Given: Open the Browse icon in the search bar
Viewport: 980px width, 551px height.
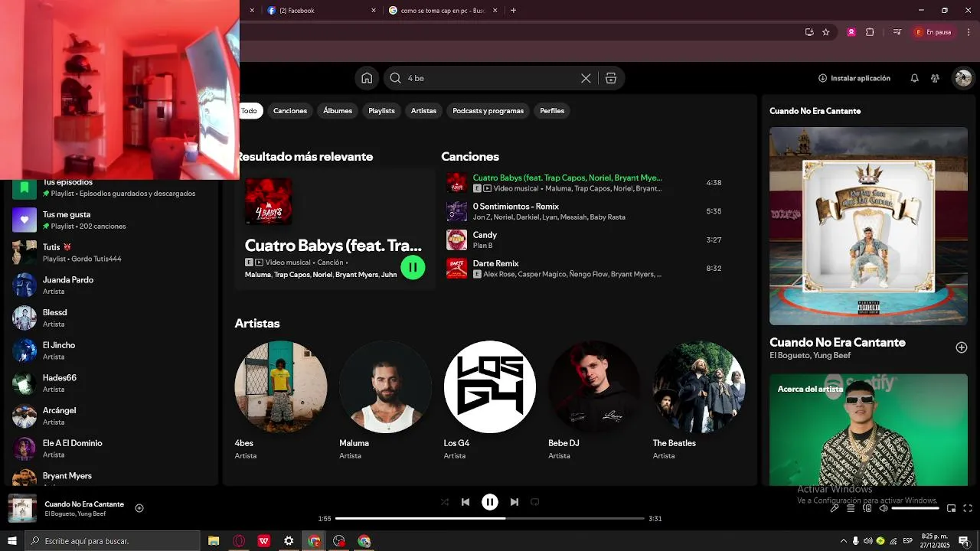Looking at the screenshot, I should (611, 78).
